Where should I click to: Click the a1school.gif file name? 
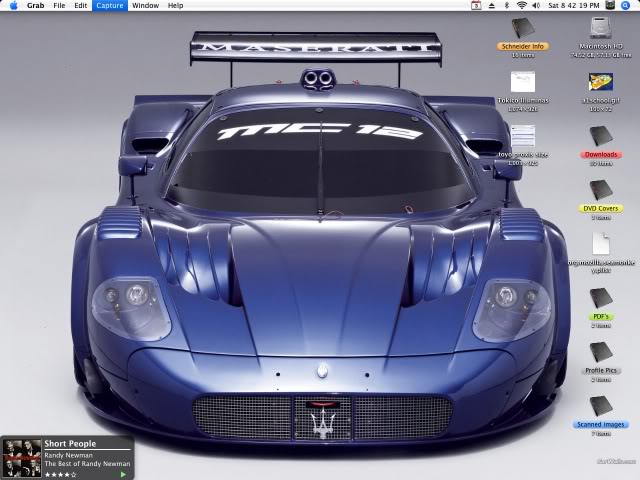point(601,100)
